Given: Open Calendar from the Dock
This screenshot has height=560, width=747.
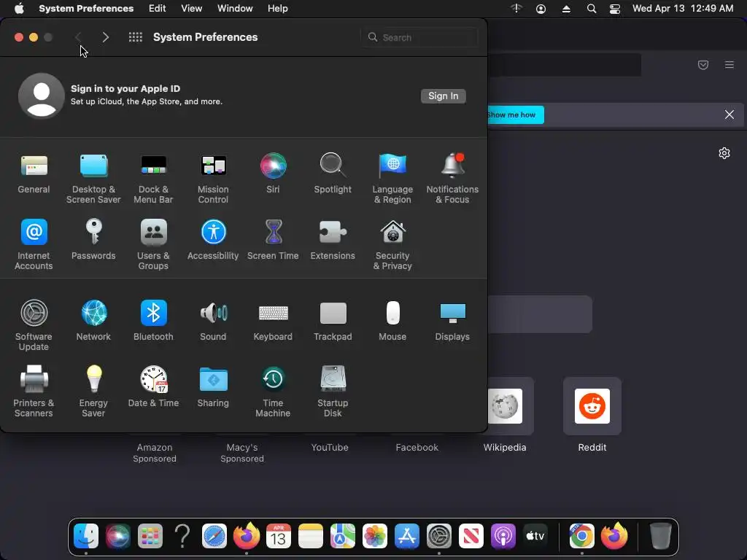Looking at the screenshot, I should pos(279,536).
